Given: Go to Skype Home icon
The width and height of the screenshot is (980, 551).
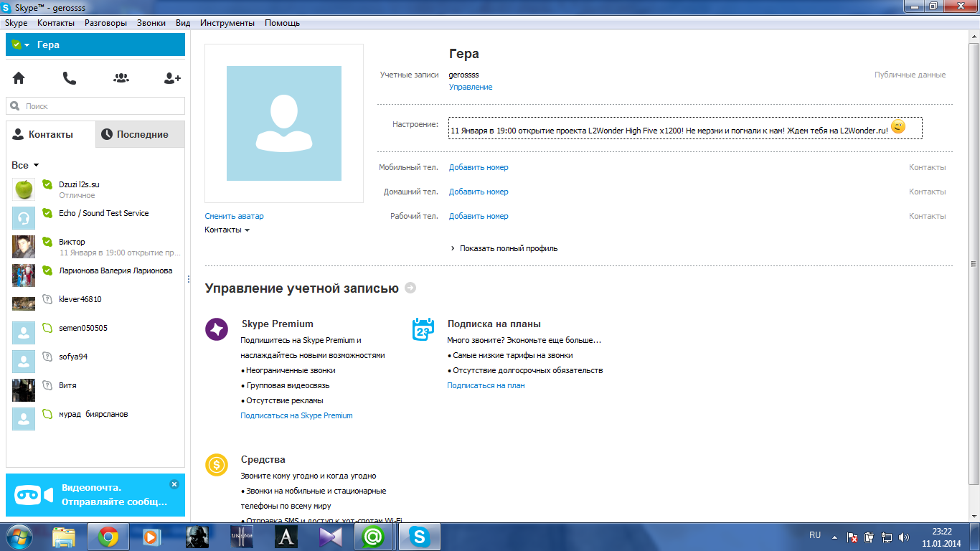Looking at the screenshot, I should [x=19, y=78].
